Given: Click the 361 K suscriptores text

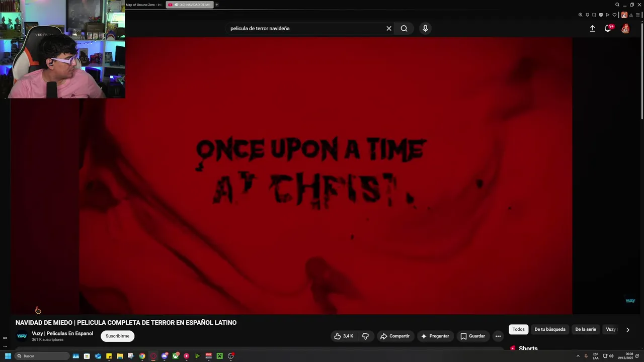Looking at the screenshot, I should pyautogui.click(x=47, y=340).
